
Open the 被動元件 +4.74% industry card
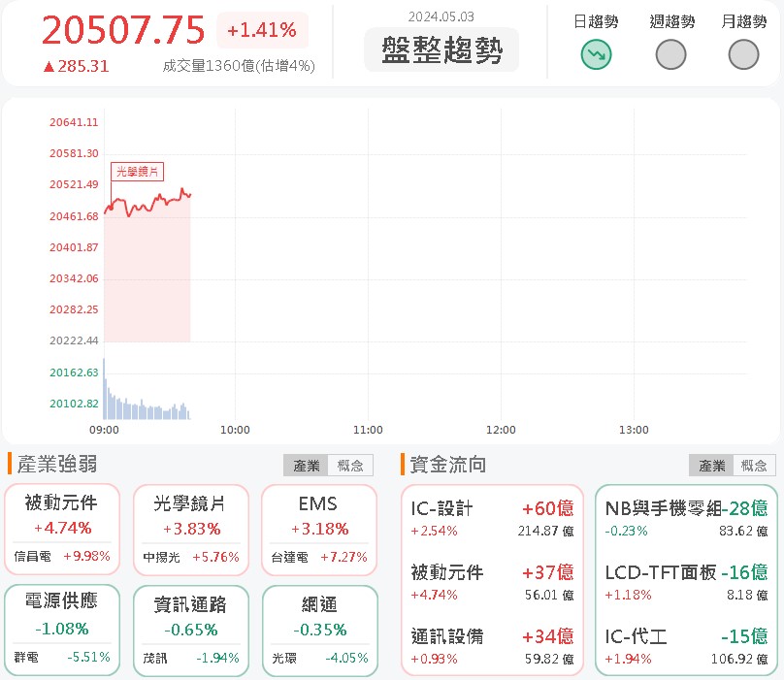point(62,529)
